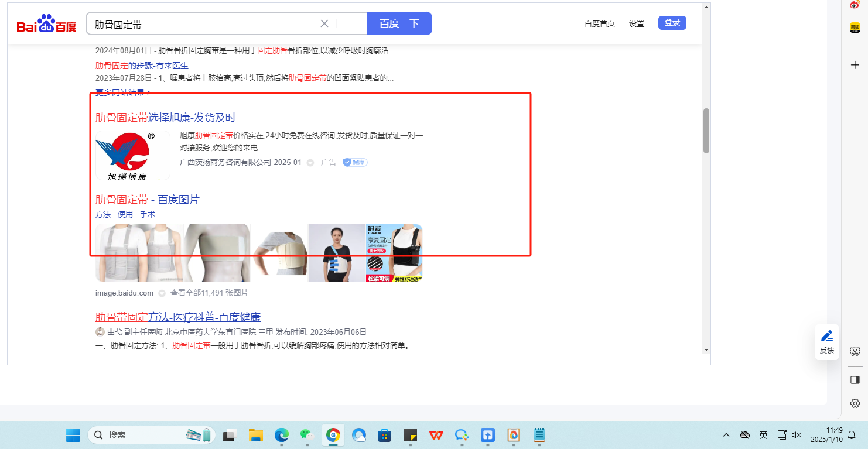Open 肋骨固定带 - 百度图片 result

148,200
